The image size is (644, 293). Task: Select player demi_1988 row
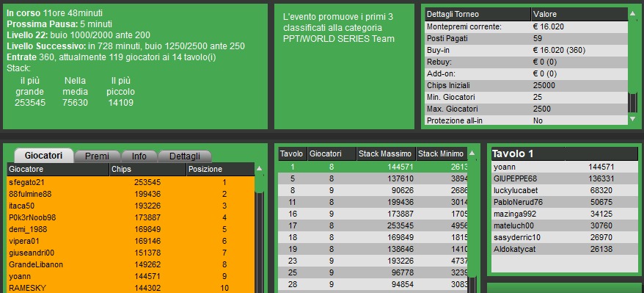131,229
